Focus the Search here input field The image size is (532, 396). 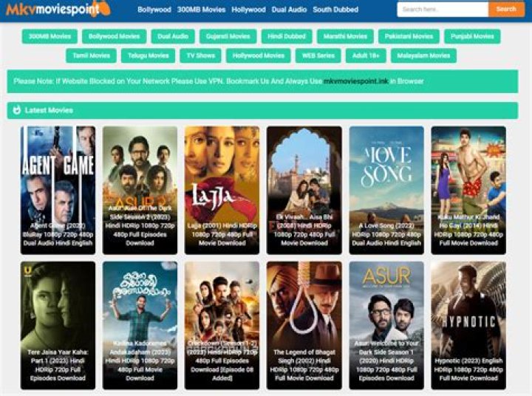pyautogui.click(x=443, y=10)
